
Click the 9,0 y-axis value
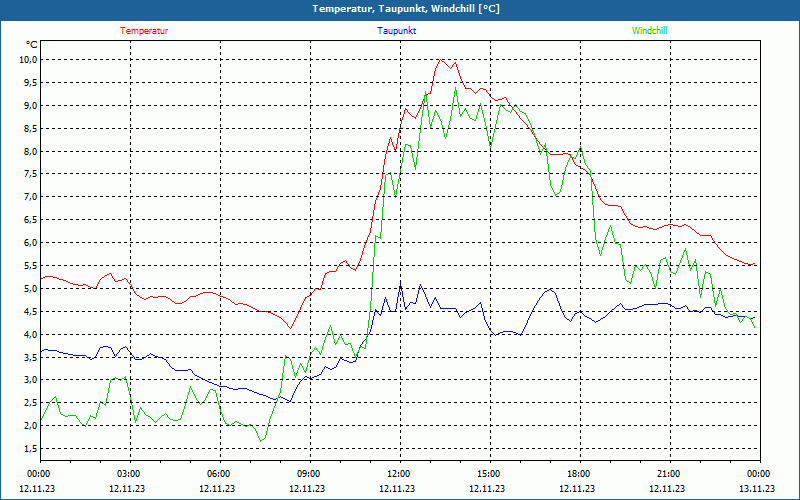(x=31, y=106)
